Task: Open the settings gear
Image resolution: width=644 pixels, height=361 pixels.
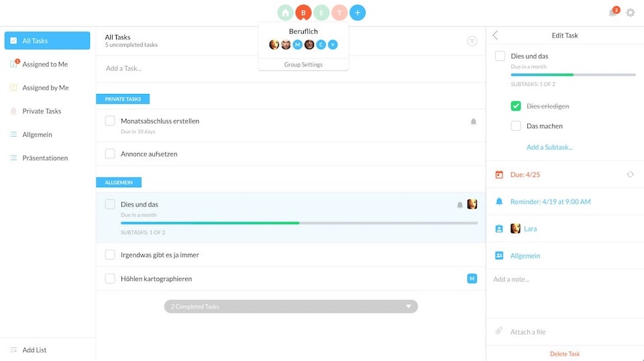Action: point(631,13)
